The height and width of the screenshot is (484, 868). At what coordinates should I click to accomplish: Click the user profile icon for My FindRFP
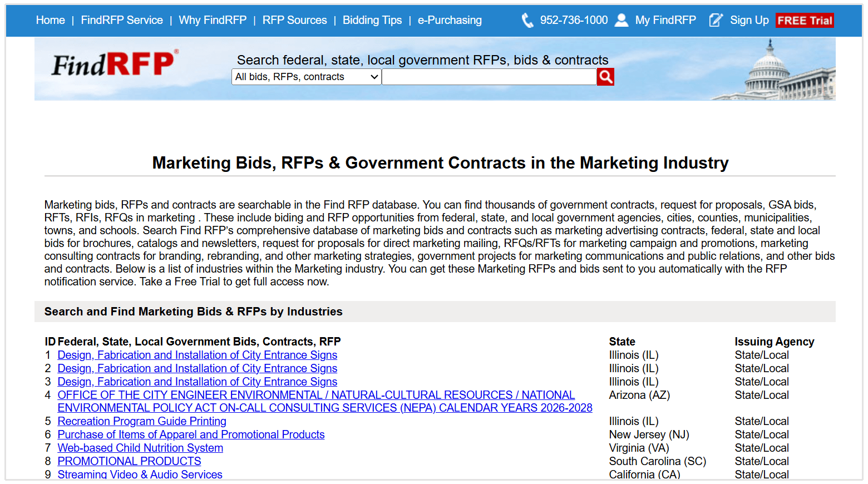point(621,21)
